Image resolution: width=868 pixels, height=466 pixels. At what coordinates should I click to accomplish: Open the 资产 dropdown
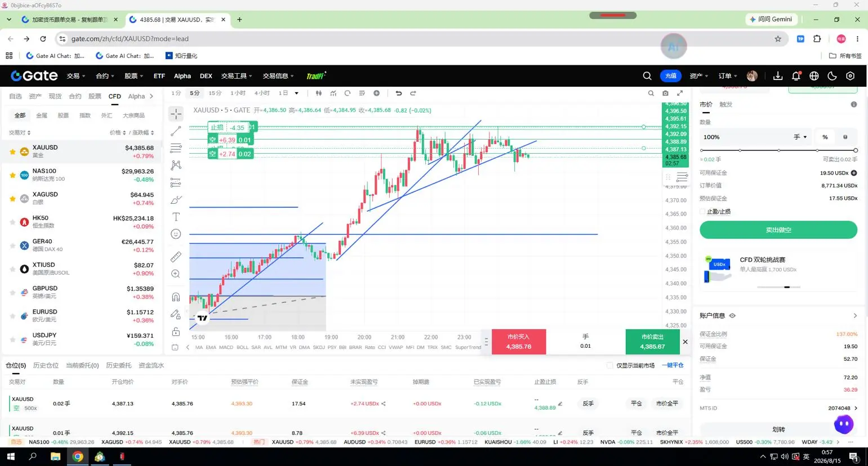pos(699,76)
